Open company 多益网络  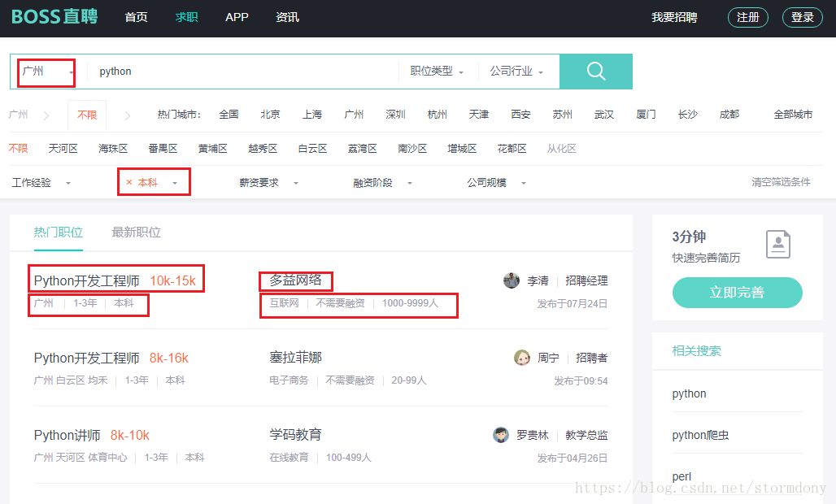296,280
